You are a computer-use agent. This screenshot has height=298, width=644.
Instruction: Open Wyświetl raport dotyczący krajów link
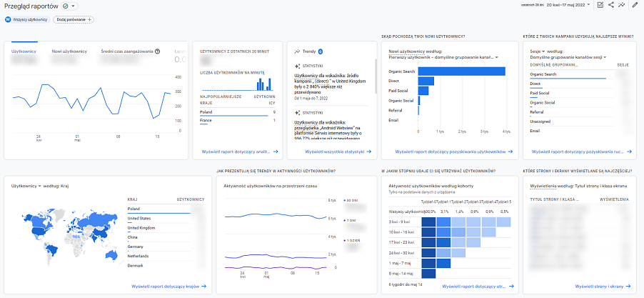click(169, 286)
